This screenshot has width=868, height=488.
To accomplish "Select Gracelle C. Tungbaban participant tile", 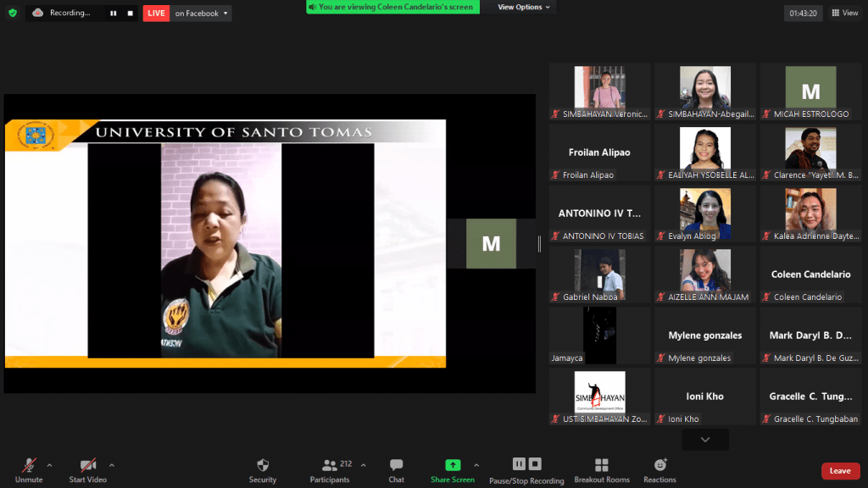I will pyautogui.click(x=810, y=396).
